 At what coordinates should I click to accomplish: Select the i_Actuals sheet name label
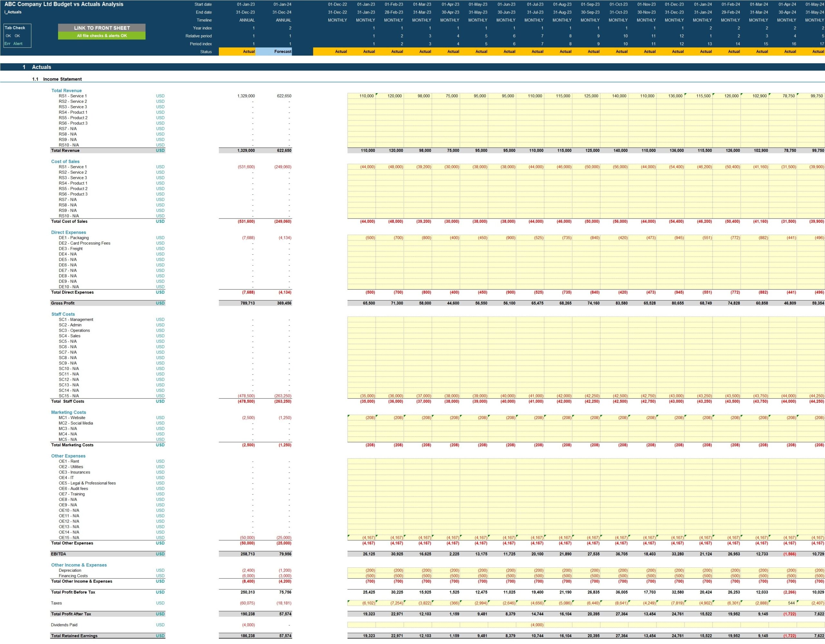[13, 12]
